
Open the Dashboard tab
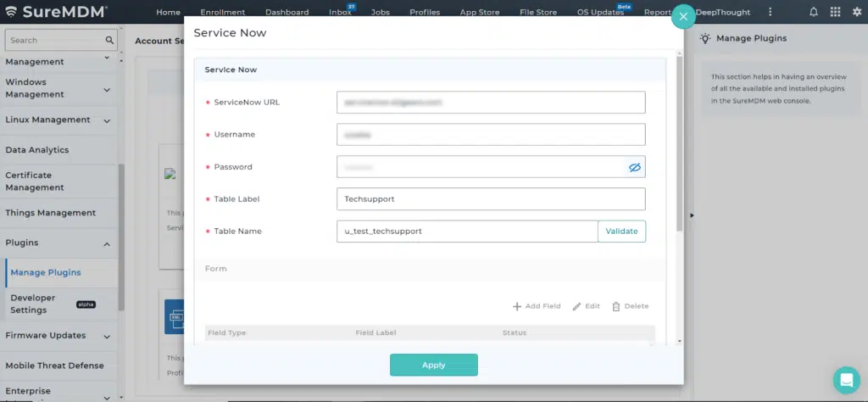pos(287,12)
